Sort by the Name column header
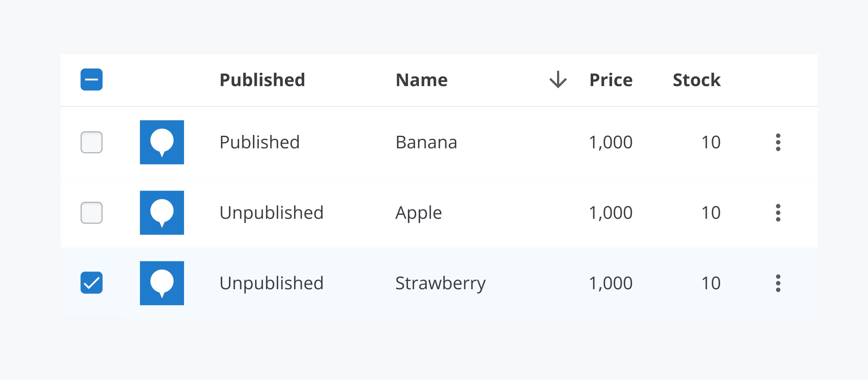 click(x=421, y=80)
